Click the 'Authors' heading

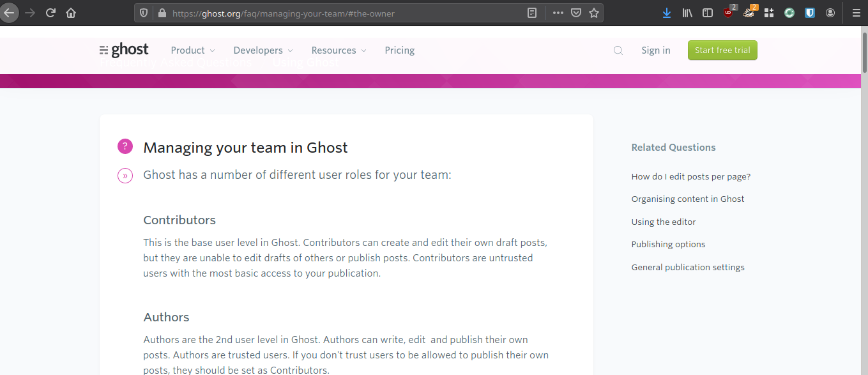click(x=166, y=318)
